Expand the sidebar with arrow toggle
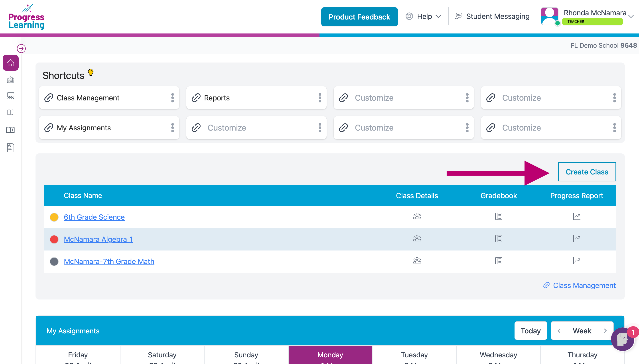The height and width of the screenshot is (364, 639). point(21,49)
